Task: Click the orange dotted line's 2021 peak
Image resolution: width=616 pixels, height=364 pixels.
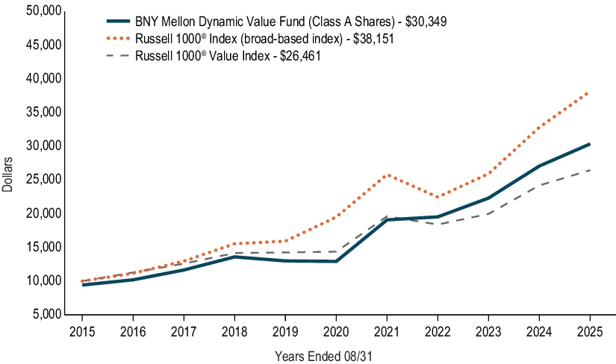Action: (x=387, y=175)
